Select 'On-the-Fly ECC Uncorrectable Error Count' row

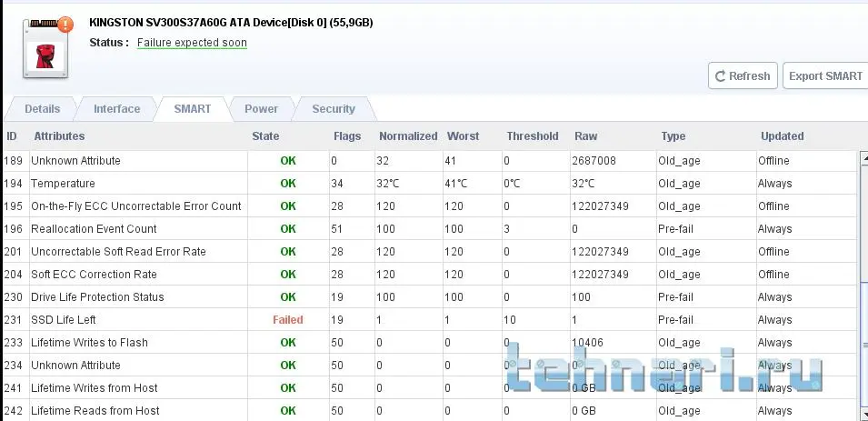[x=430, y=206]
